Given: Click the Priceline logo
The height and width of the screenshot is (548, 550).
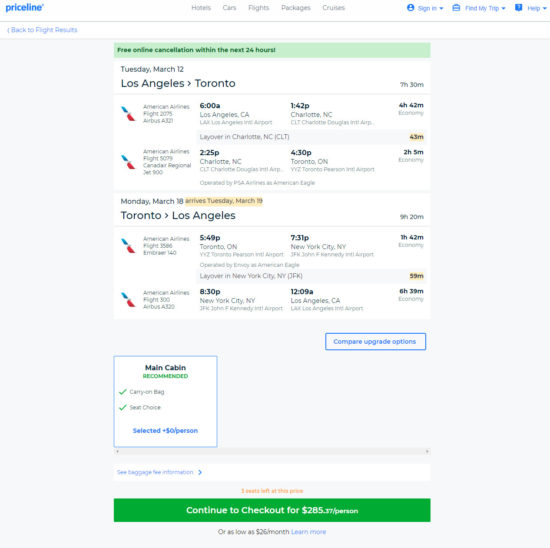Looking at the screenshot, I should [25, 7].
